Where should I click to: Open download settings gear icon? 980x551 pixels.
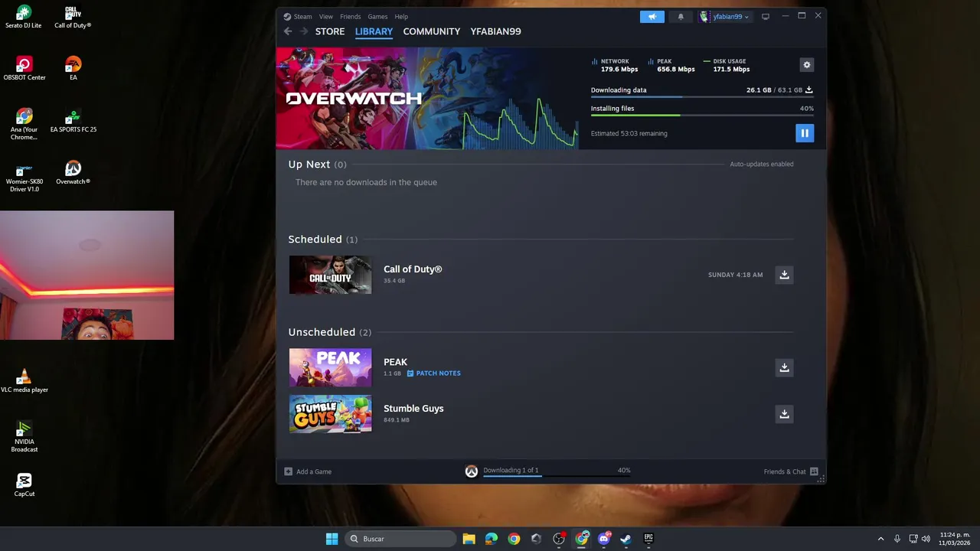pos(806,65)
